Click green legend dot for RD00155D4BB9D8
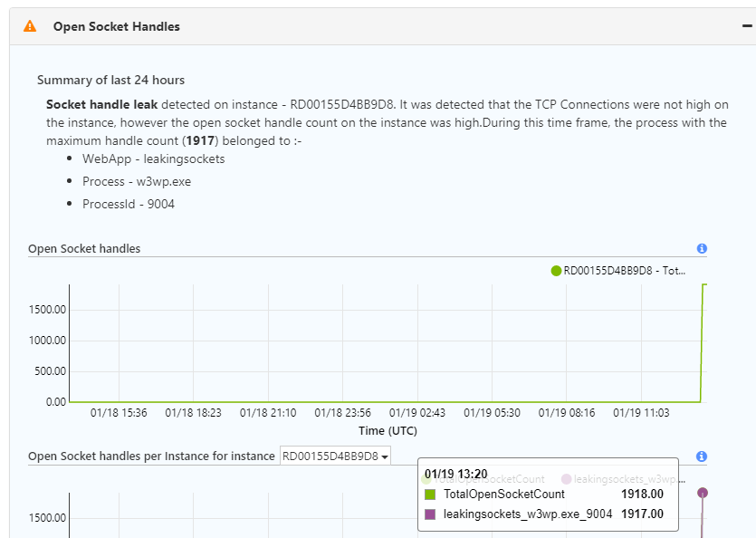The height and width of the screenshot is (538, 756). point(556,270)
